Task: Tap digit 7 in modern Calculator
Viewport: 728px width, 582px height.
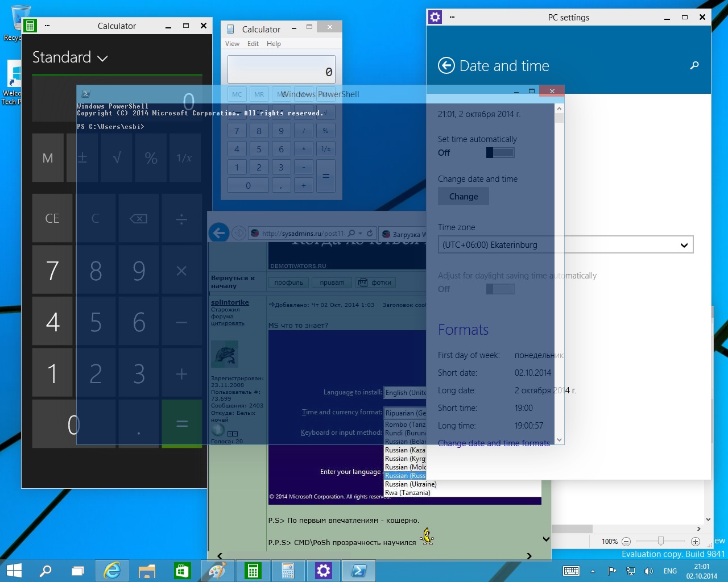Action: coord(52,270)
